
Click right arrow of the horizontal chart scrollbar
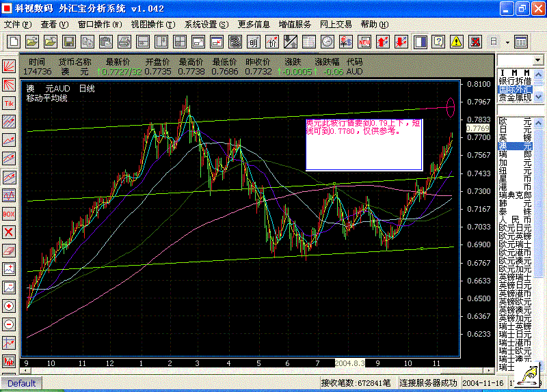point(489,371)
